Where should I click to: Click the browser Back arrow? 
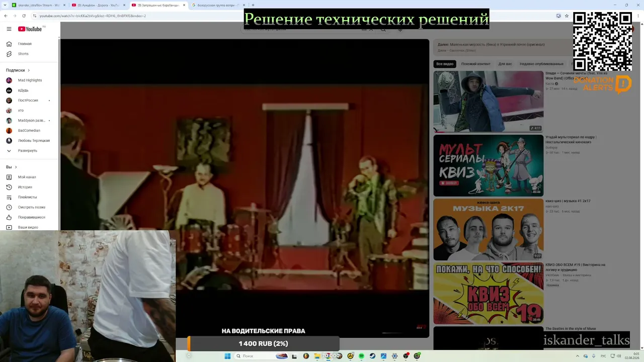[x=6, y=16]
